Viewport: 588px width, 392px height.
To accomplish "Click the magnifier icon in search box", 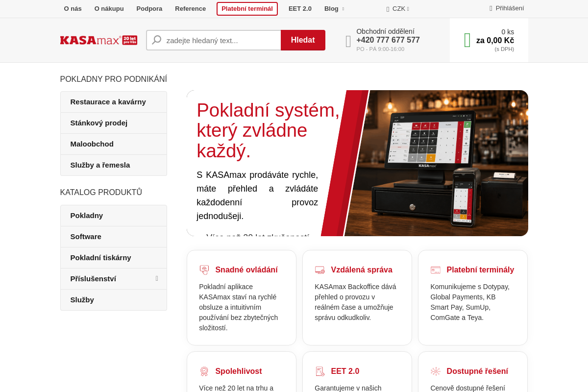I will [156, 40].
